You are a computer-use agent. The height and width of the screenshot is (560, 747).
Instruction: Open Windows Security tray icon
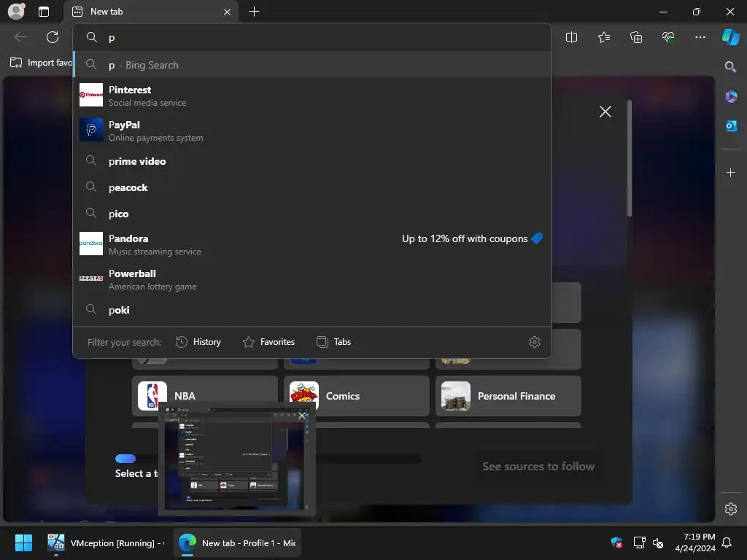(x=616, y=542)
